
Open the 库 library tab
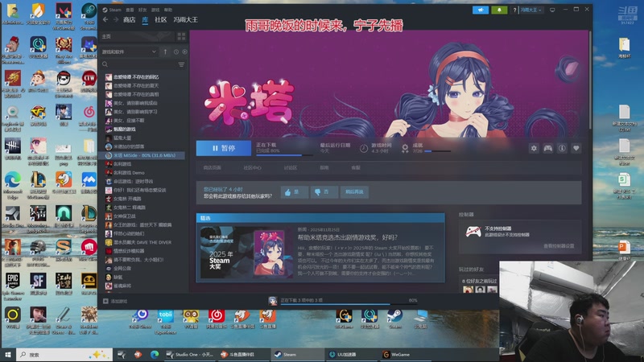click(145, 19)
